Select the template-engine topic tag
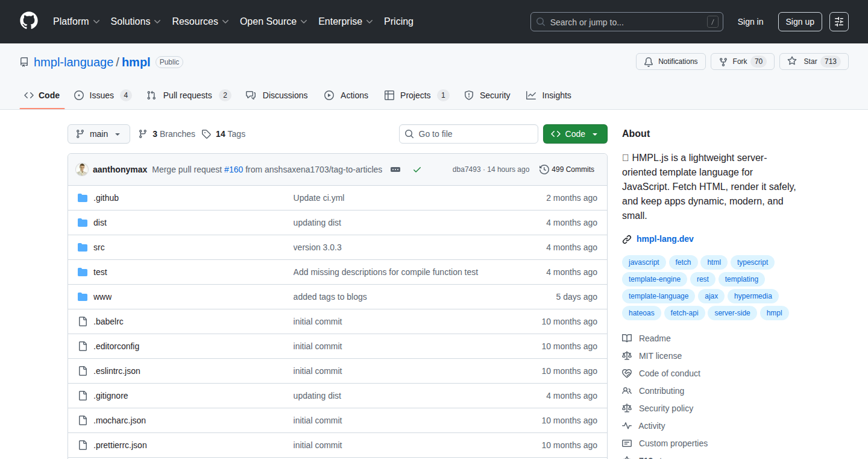Image resolution: width=868 pixels, height=459 pixels. click(x=655, y=279)
